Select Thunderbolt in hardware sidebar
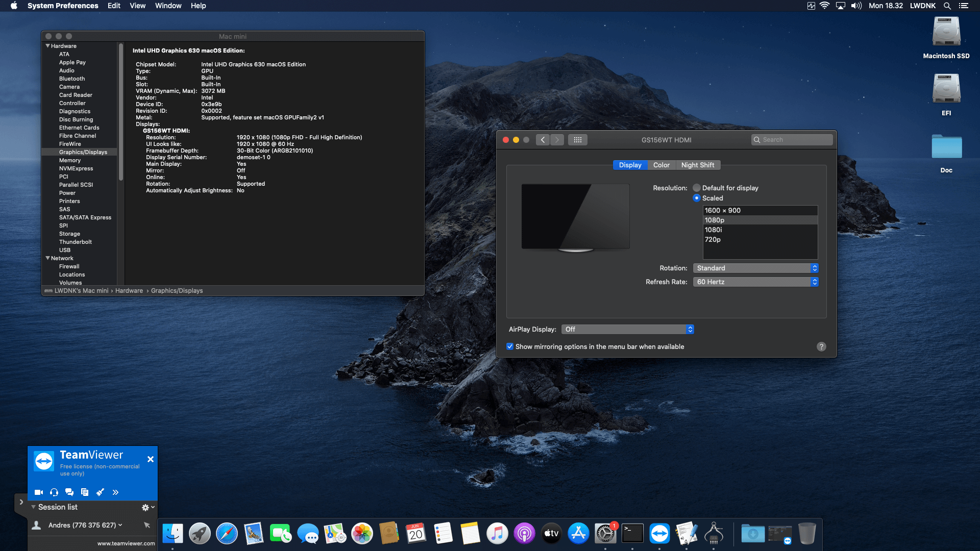Screen dimensions: 980x551 (x=76, y=242)
